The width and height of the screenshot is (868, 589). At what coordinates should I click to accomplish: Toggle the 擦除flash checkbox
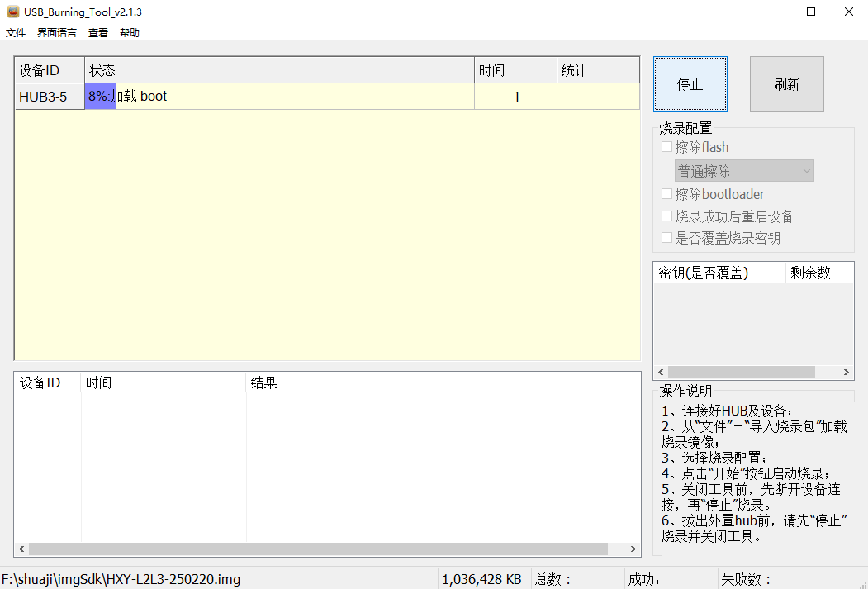(667, 147)
